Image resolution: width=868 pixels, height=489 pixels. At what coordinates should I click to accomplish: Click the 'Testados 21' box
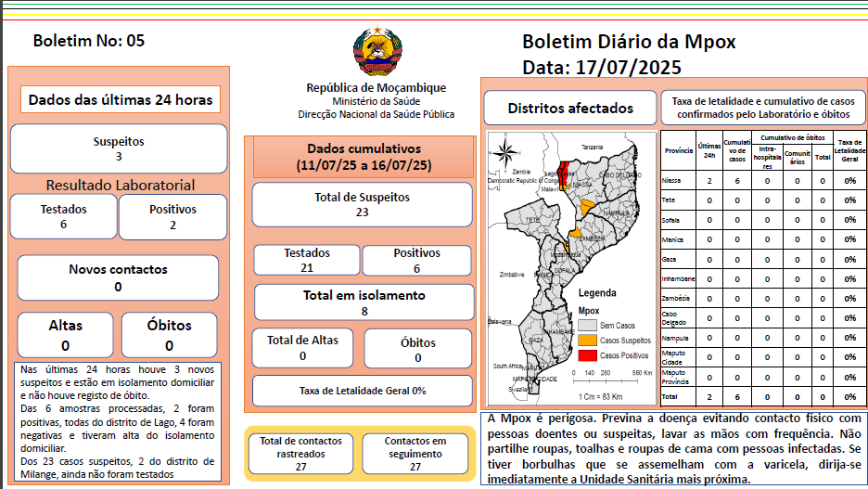[307, 260]
